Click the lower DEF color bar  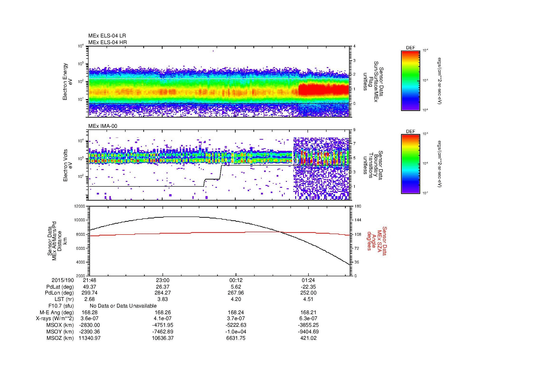click(x=410, y=164)
